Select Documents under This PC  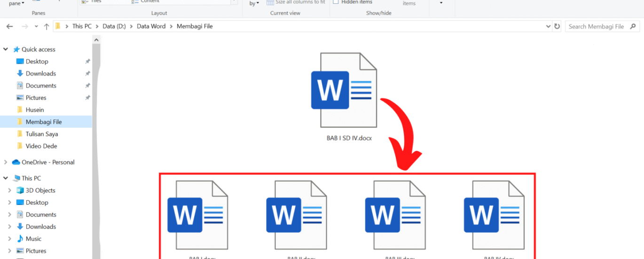coord(41,214)
